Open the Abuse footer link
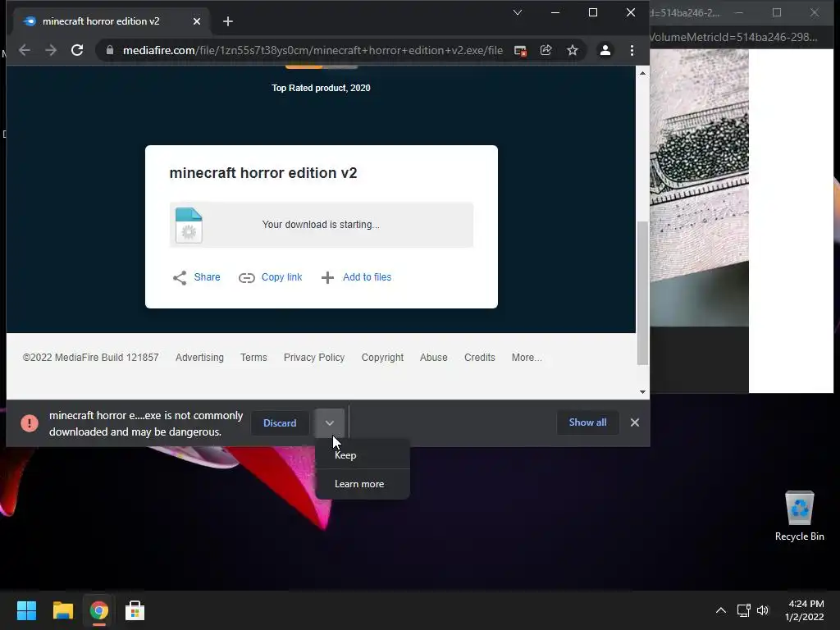 (433, 358)
